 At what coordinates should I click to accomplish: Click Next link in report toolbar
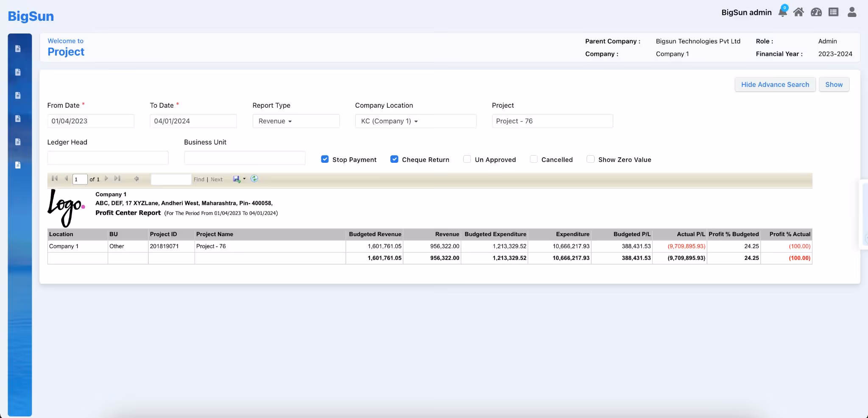pos(217,179)
